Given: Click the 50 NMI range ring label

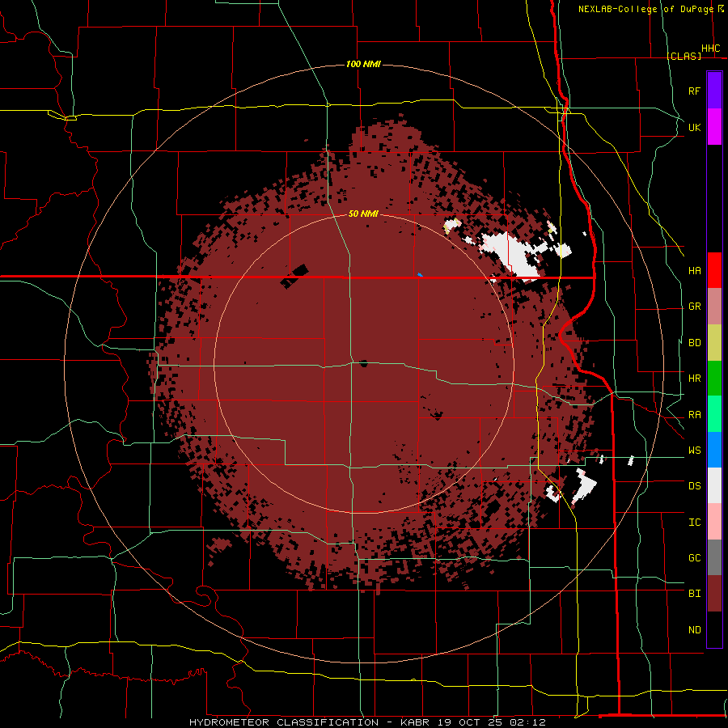Looking at the screenshot, I should pos(363,214).
